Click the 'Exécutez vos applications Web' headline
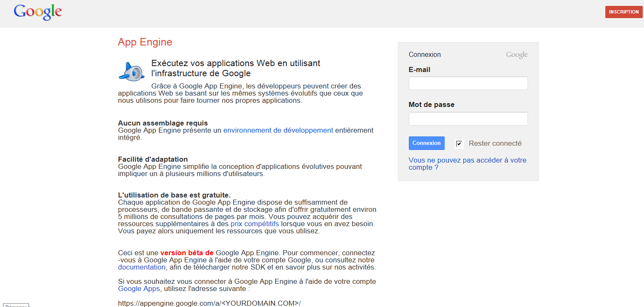 point(236,68)
